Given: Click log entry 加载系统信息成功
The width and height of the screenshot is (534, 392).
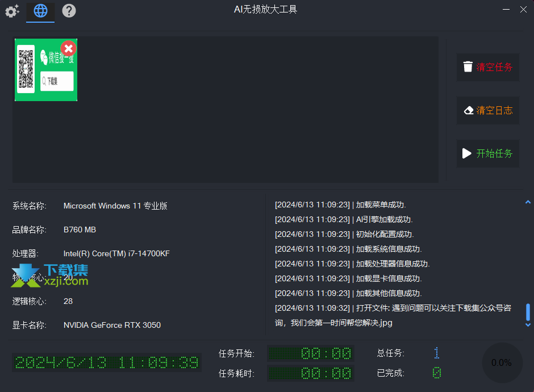Looking at the screenshot, I should [348, 249].
